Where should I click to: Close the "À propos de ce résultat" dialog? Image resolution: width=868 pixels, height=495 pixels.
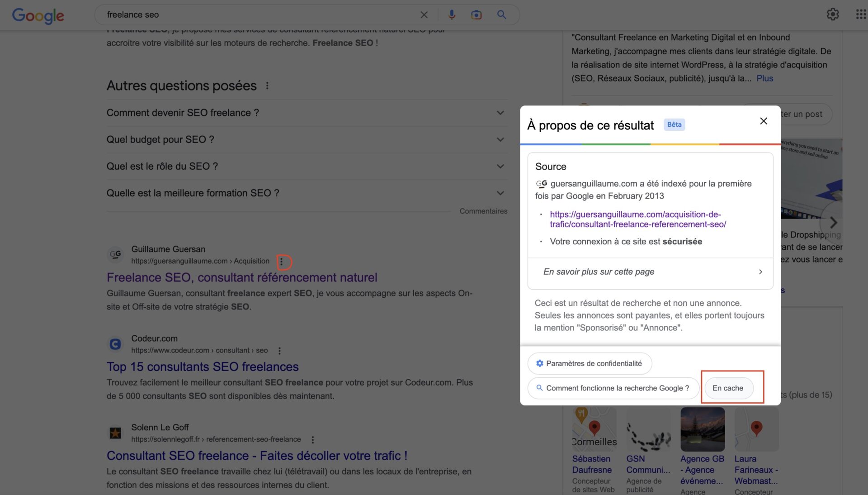coord(764,121)
